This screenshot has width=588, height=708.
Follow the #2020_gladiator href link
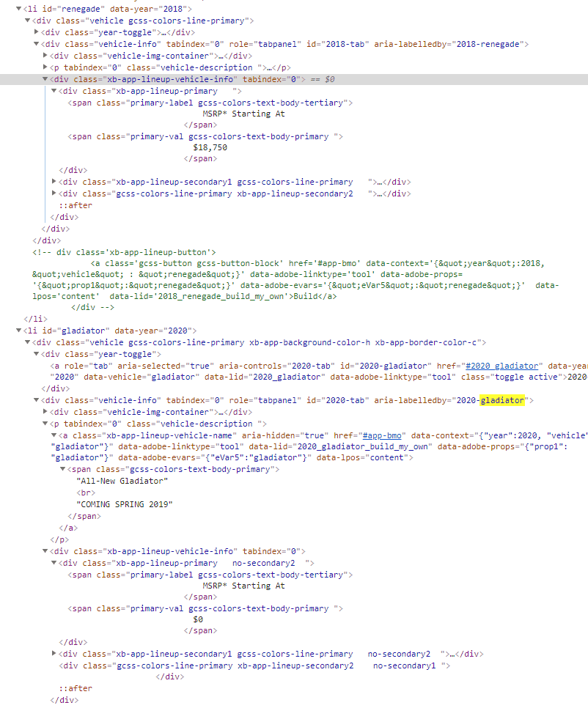pyautogui.click(x=501, y=366)
